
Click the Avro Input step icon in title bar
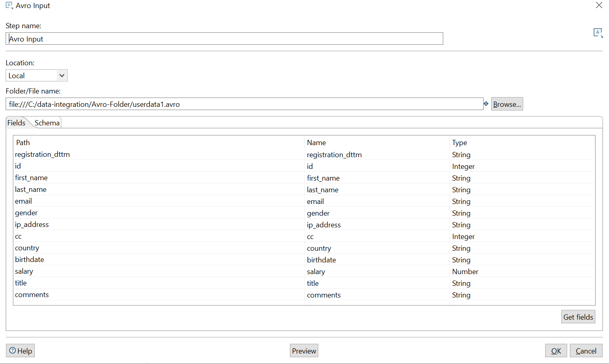point(8,5)
